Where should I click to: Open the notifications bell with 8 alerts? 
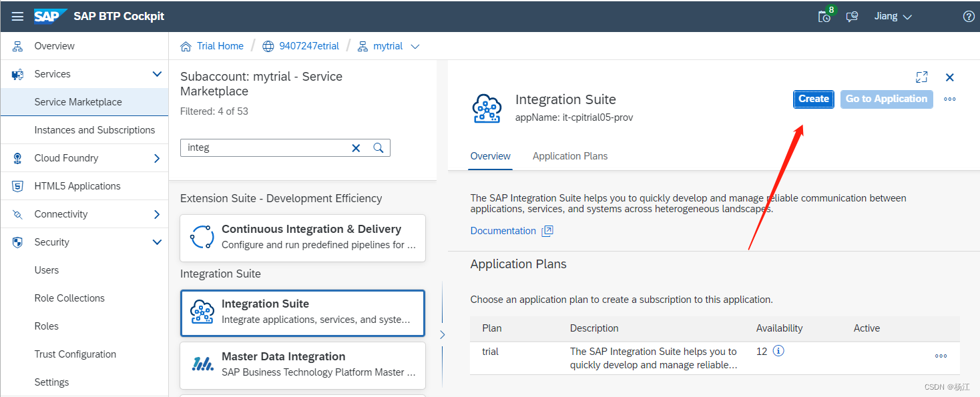tap(825, 16)
